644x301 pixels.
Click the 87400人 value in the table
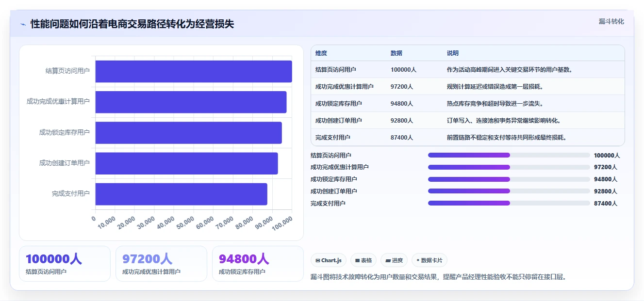pyautogui.click(x=402, y=138)
